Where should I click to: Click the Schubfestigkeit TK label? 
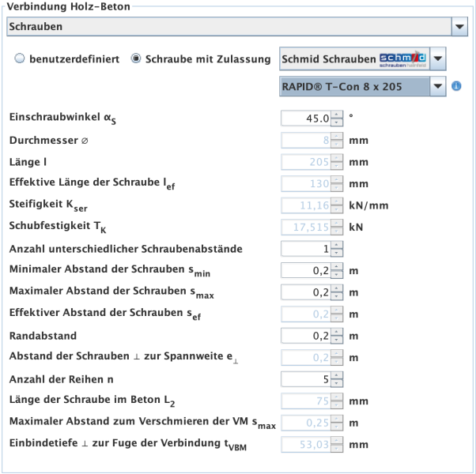(58, 227)
